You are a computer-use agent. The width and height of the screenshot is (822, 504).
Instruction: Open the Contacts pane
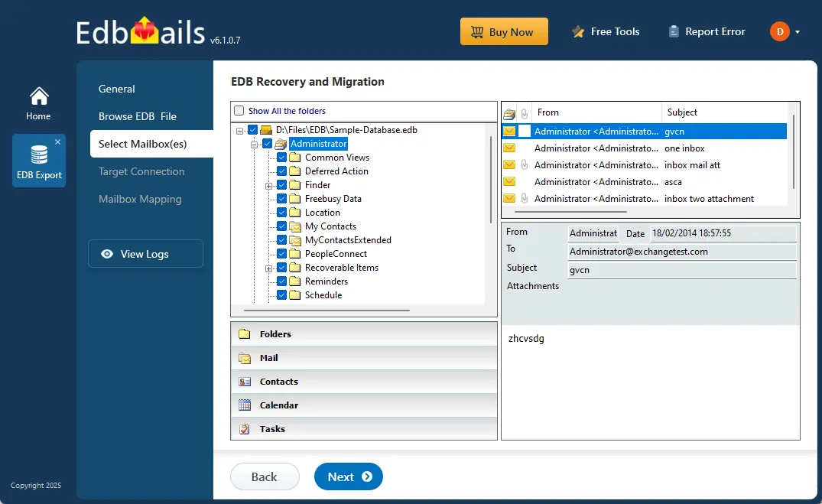coord(364,382)
